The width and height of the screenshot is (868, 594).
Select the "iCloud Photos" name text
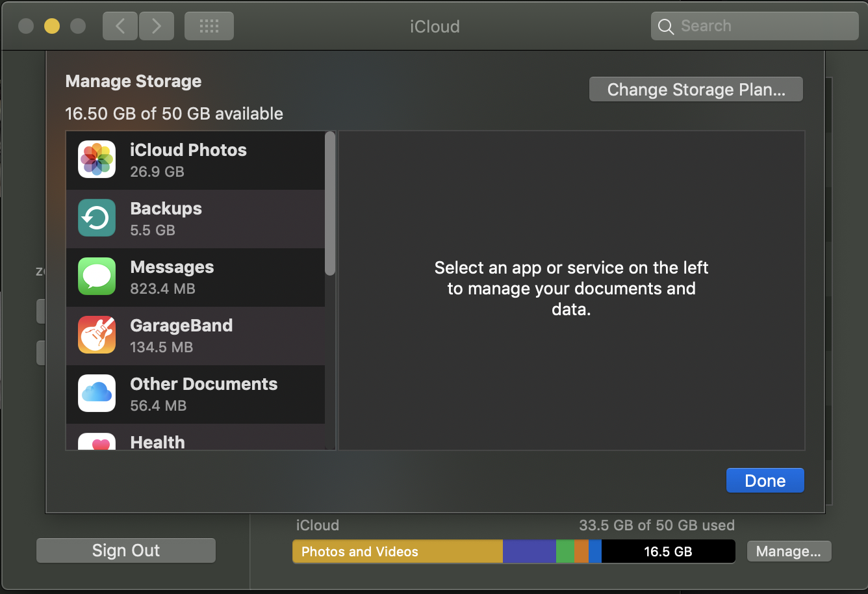point(188,150)
